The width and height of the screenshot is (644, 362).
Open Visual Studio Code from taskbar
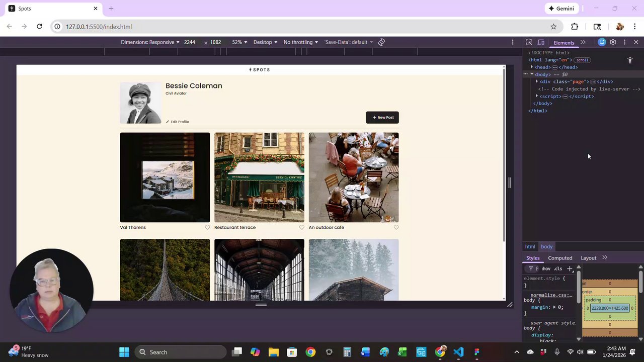[x=458, y=352]
